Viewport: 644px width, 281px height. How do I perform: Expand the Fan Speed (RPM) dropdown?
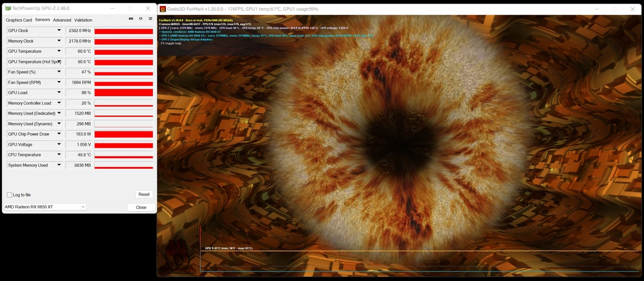pyautogui.click(x=59, y=82)
